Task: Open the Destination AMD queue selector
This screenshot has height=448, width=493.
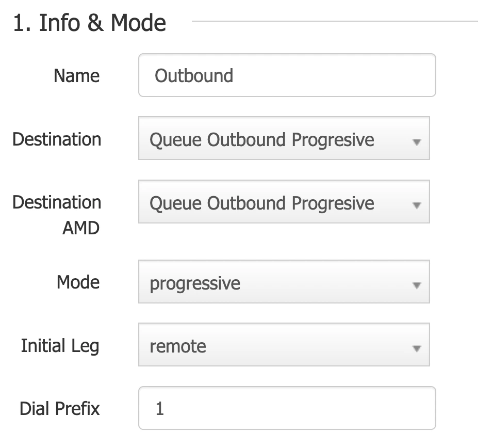Action: click(x=273, y=203)
